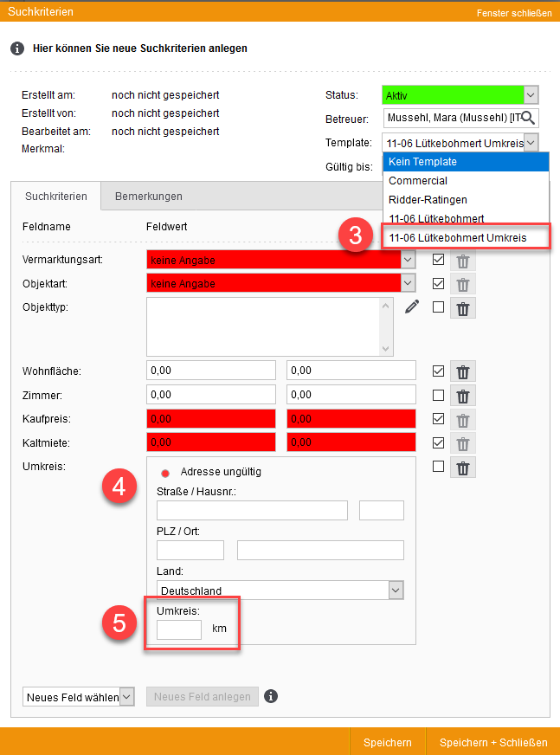The image size is (560, 755).
Task: Switch to the Bemerkungen tab
Action: tap(148, 197)
